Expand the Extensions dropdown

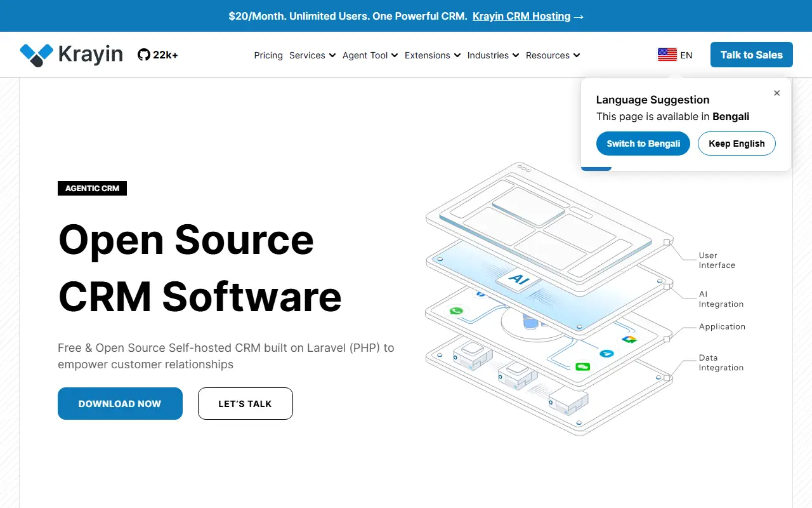coord(433,55)
